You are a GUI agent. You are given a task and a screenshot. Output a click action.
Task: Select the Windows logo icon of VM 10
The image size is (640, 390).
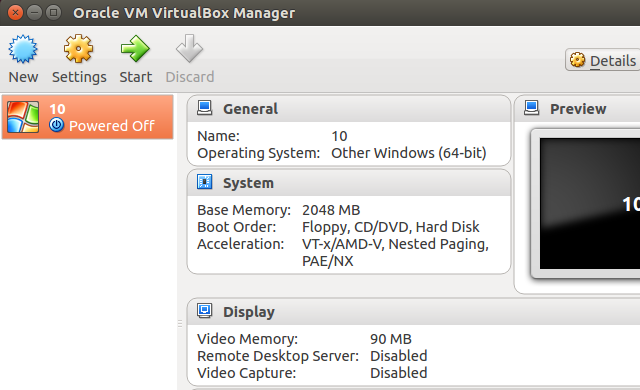23,117
